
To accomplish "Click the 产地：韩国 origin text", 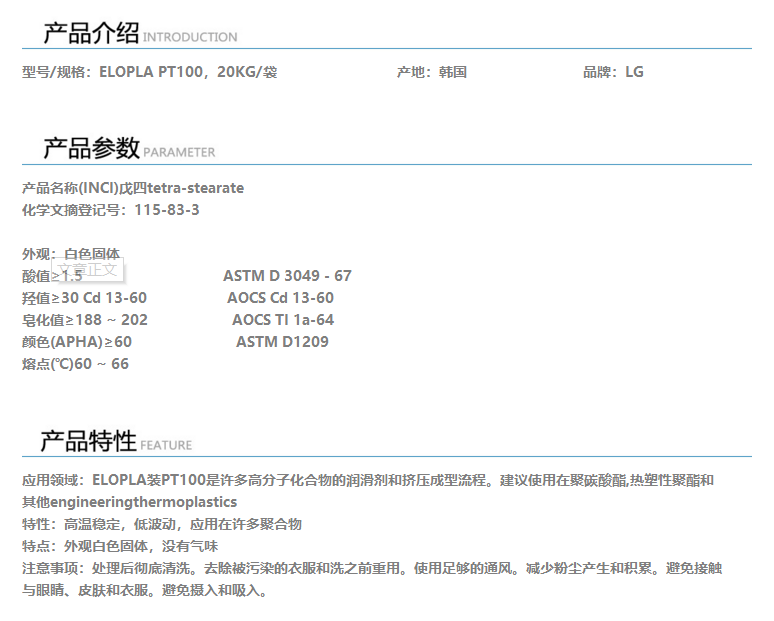I will 431,72.
